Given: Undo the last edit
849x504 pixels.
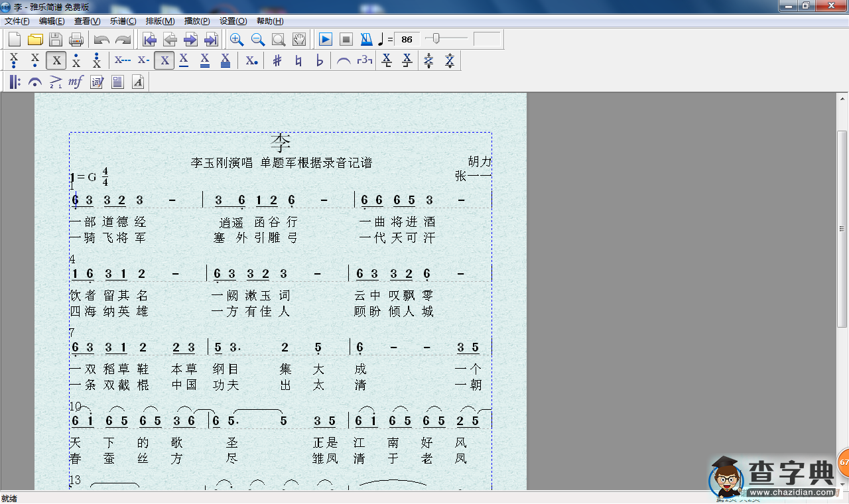Looking at the screenshot, I should (x=101, y=39).
